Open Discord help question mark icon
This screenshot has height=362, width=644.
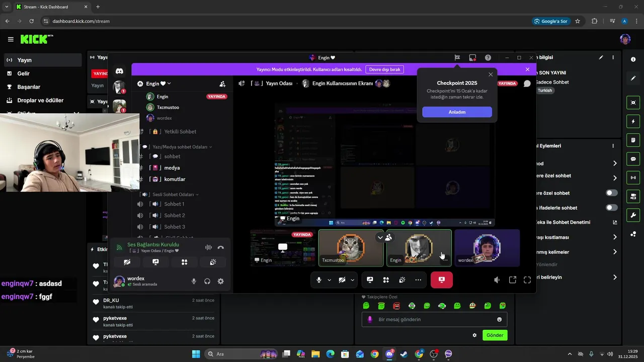[x=488, y=57]
